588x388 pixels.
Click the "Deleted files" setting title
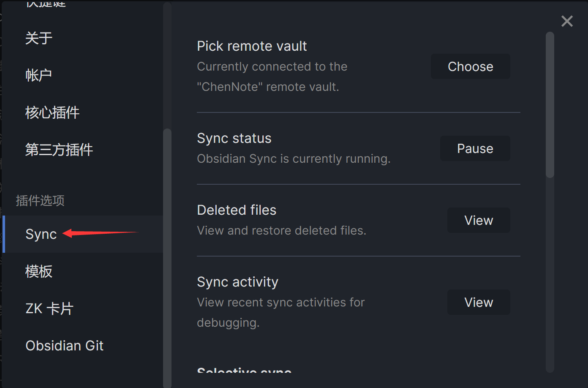coord(237,210)
